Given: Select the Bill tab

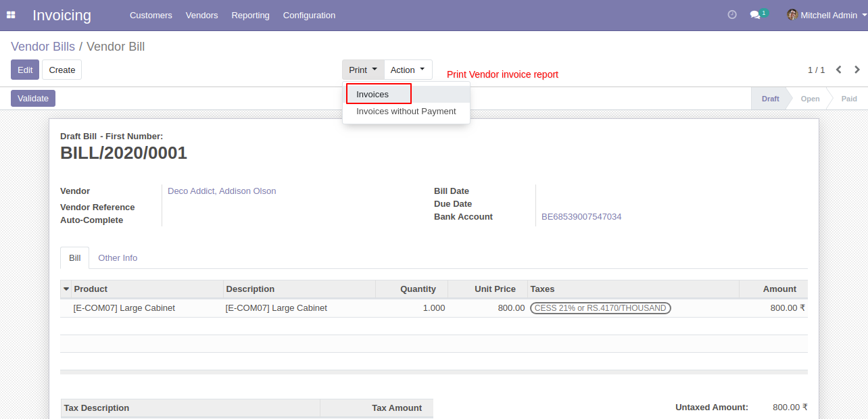Looking at the screenshot, I should pyautogui.click(x=75, y=257).
